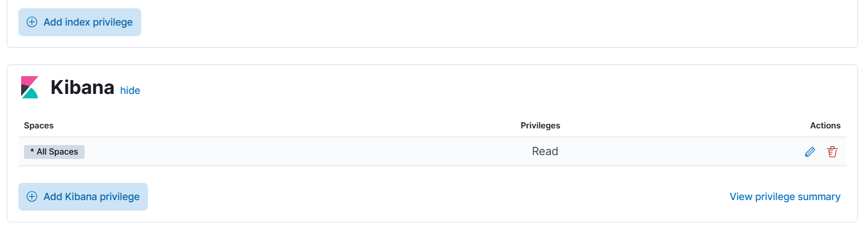The height and width of the screenshot is (234, 868).
Task: Click the plus icon on Add index privilege
Action: [x=32, y=22]
